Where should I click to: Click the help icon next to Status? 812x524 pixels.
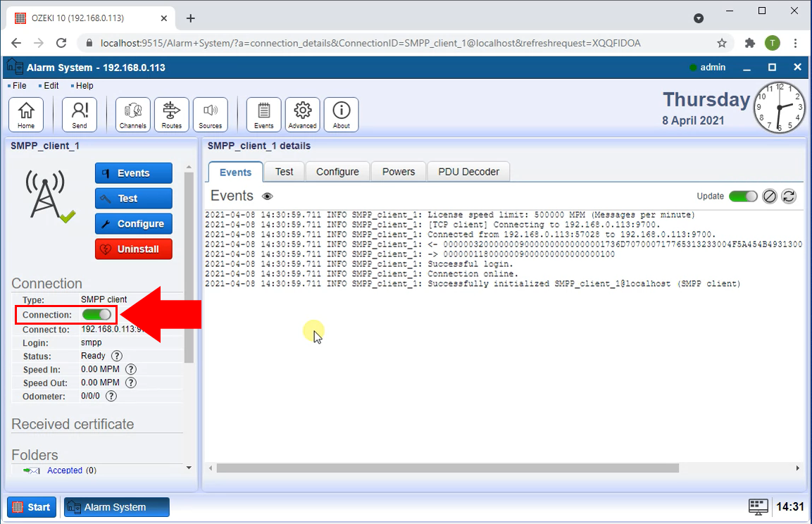(x=117, y=356)
